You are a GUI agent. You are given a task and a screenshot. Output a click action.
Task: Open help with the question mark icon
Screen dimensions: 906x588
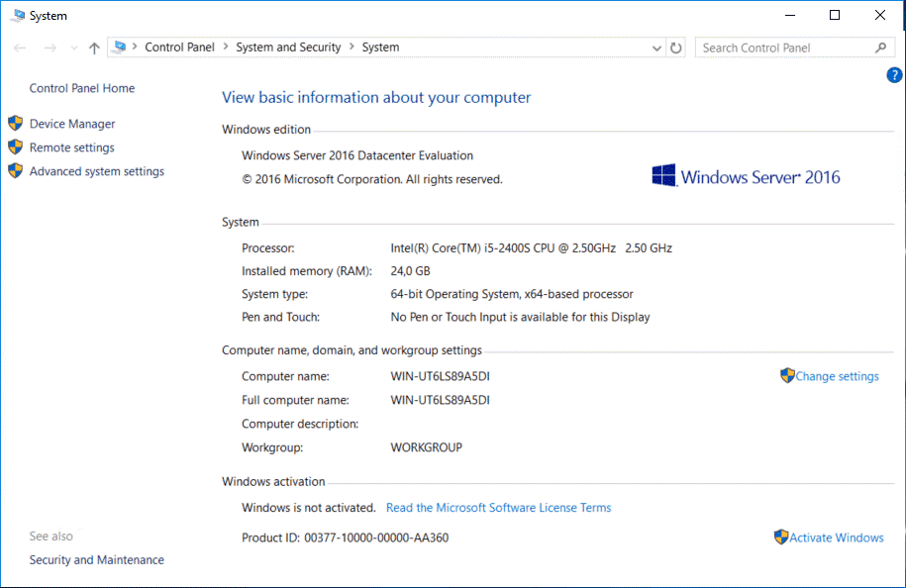[x=894, y=75]
